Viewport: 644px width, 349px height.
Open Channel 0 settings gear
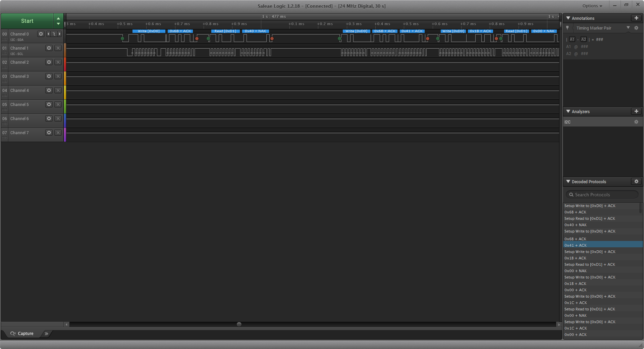41,34
